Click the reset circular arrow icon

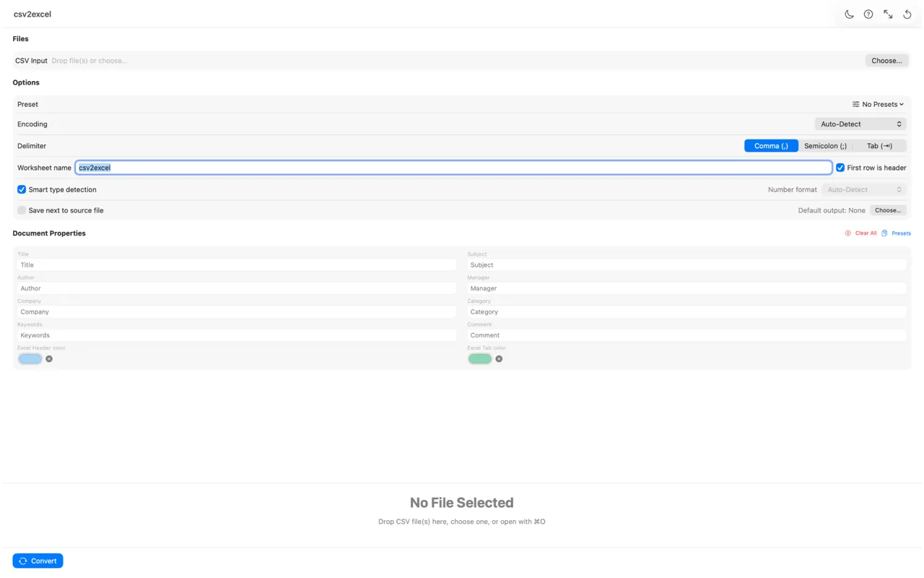click(x=907, y=14)
